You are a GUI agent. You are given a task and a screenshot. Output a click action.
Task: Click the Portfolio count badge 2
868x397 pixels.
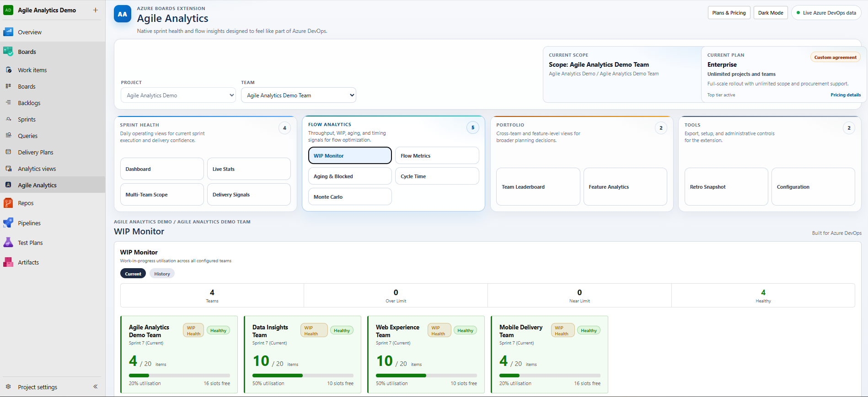coord(661,128)
